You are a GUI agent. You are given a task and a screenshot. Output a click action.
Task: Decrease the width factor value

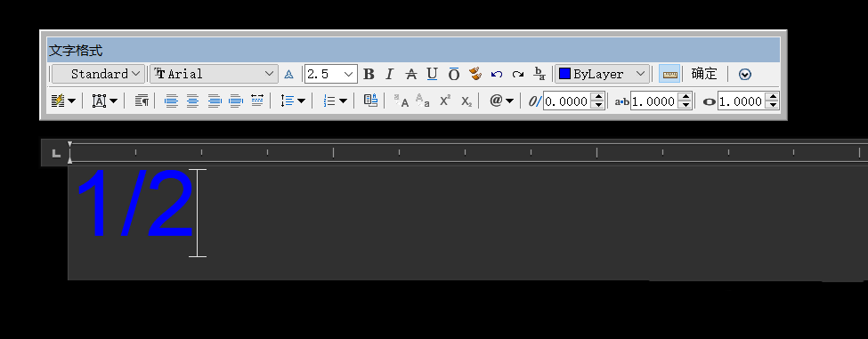point(772,105)
